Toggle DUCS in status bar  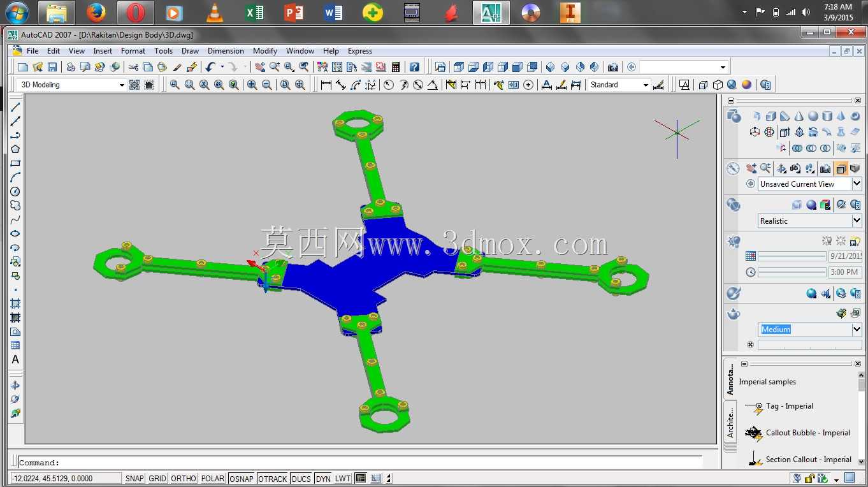(301, 479)
